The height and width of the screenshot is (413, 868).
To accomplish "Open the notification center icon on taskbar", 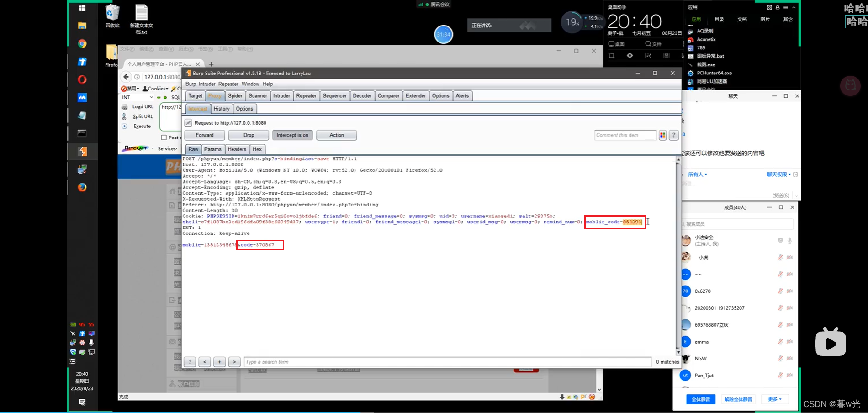I will point(82,402).
